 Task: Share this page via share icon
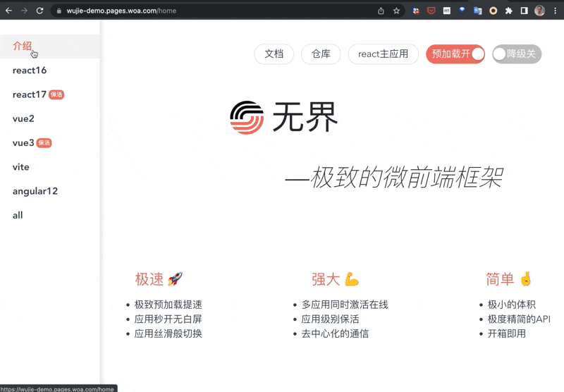point(381,11)
